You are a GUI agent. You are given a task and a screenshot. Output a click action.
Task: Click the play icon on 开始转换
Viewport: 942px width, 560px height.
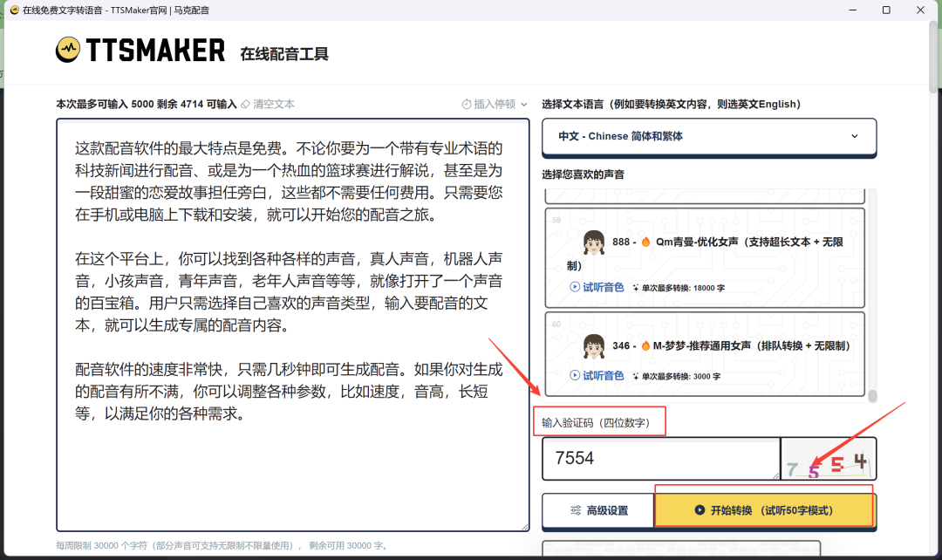(700, 510)
